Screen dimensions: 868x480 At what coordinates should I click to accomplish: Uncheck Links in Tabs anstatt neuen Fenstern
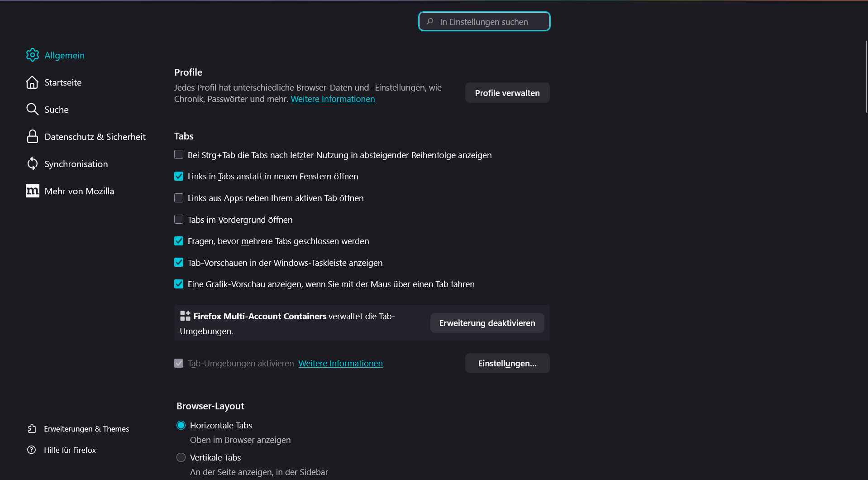(x=179, y=176)
